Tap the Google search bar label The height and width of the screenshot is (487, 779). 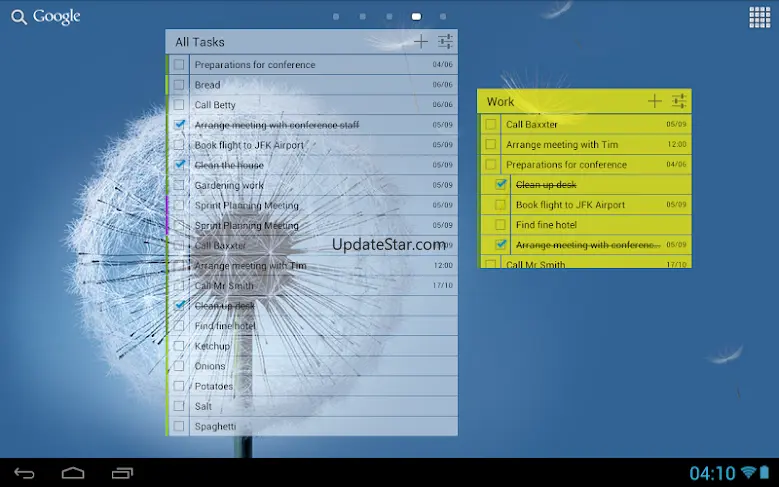[x=56, y=17]
